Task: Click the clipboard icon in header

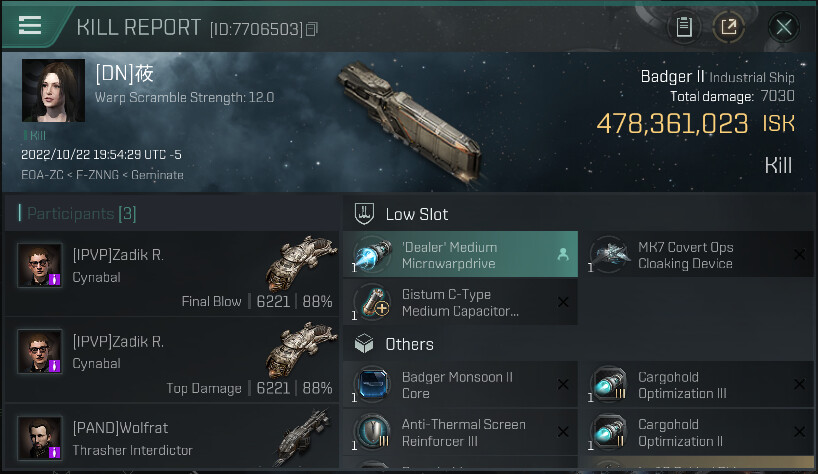Action: click(684, 27)
